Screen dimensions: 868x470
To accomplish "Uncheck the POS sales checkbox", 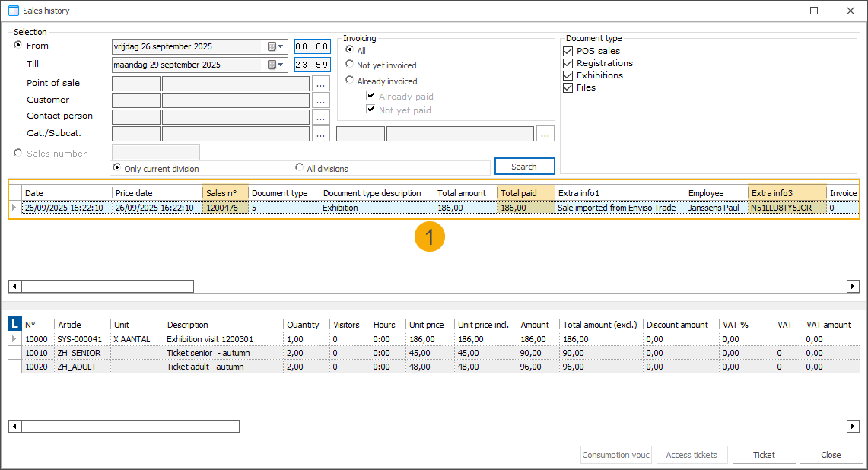I will 568,51.
